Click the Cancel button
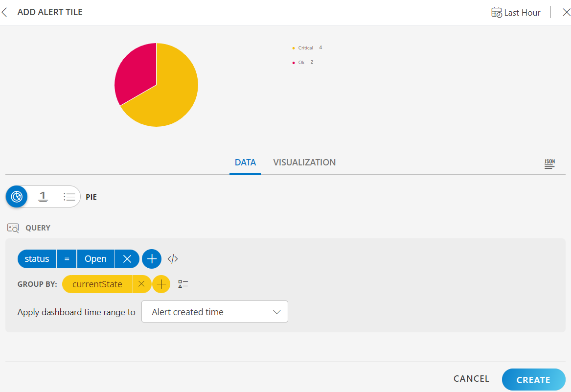 [471, 379]
